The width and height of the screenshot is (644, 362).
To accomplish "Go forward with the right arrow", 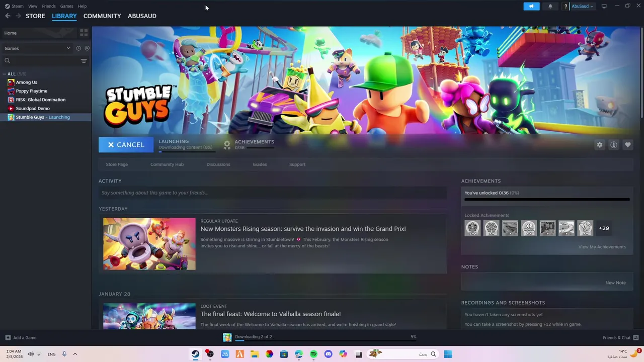I will click(x=18, y=16).
